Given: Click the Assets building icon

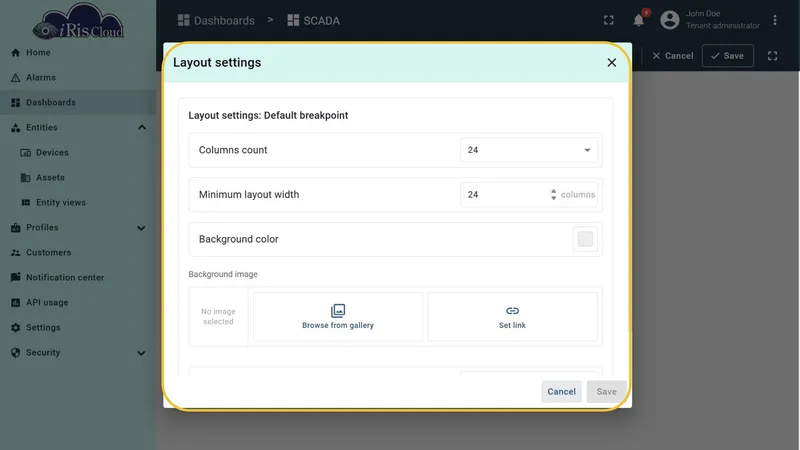Looking at the screenshot, I should tap(26, 178).
